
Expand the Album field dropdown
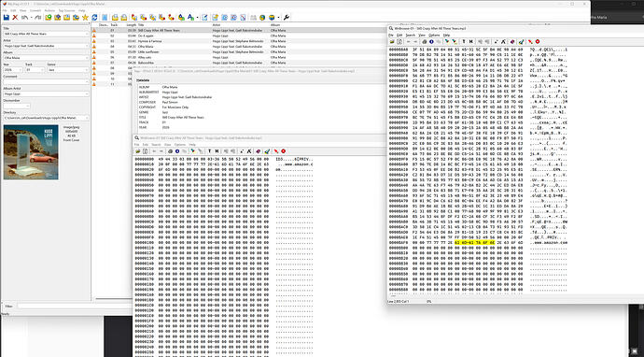coord(87,58)
